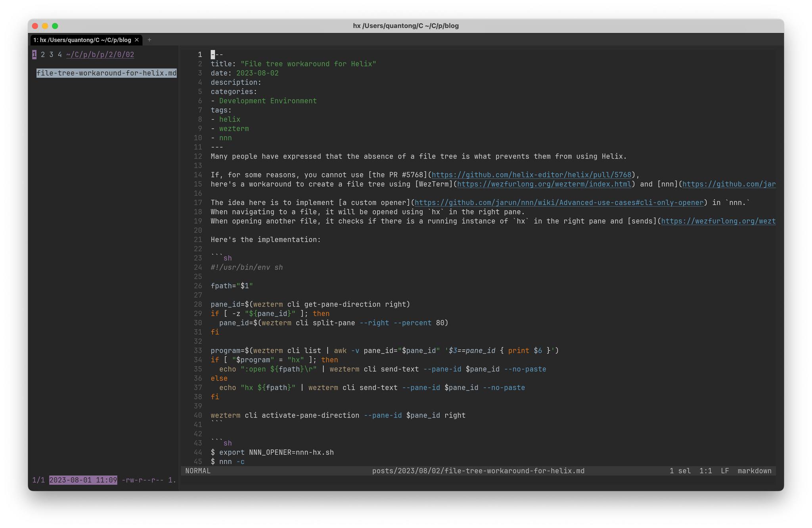Switch to nnn context 2
812x528 pixels.
pos(43,55)
